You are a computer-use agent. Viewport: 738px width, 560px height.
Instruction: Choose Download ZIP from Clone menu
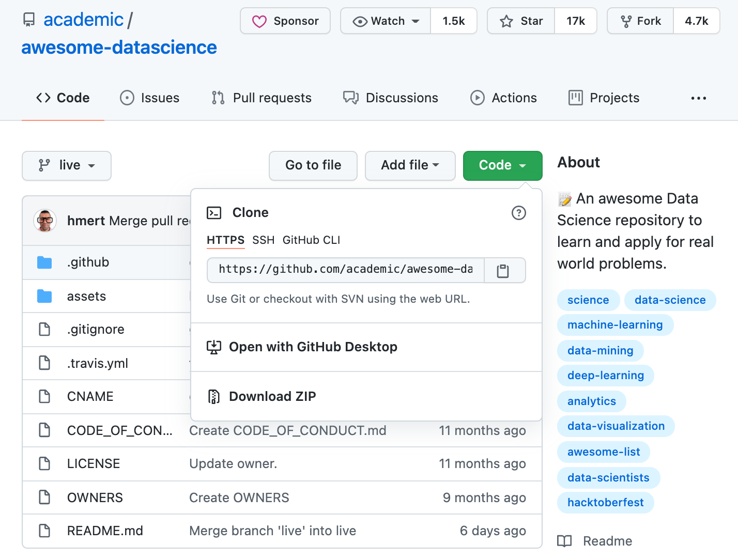(272, 396)
